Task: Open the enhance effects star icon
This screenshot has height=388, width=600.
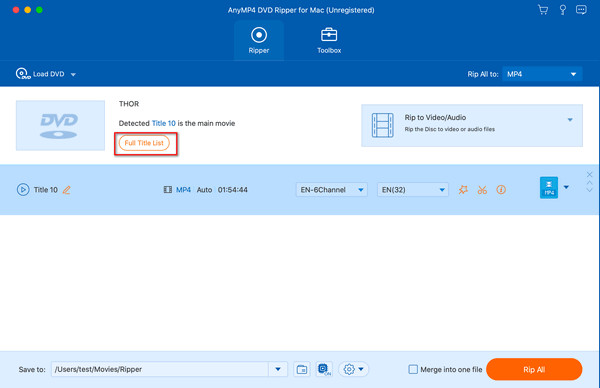Action: click(x=463, y=189)
